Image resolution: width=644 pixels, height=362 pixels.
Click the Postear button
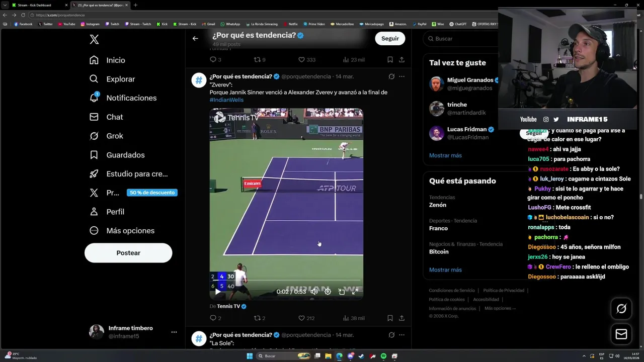click(128, 253)
